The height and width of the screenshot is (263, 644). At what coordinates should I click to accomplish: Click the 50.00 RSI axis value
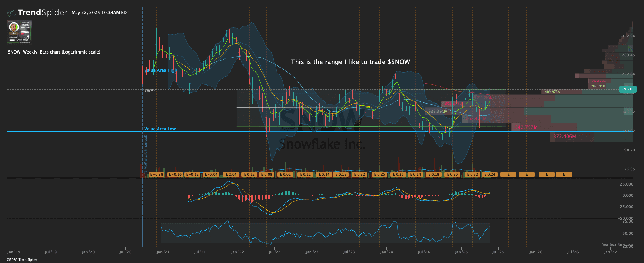628,234
